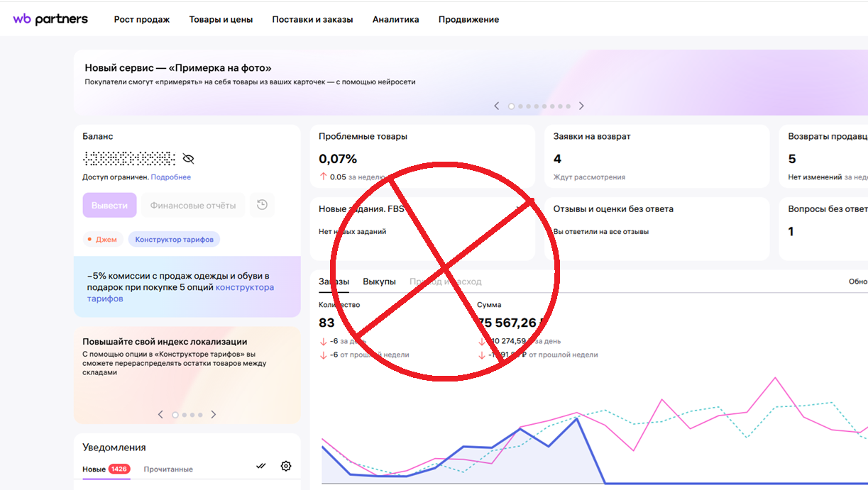The image size is (868, 490).
Task: Switch to the Выкупы tab
Action: [x=380, y=281]
